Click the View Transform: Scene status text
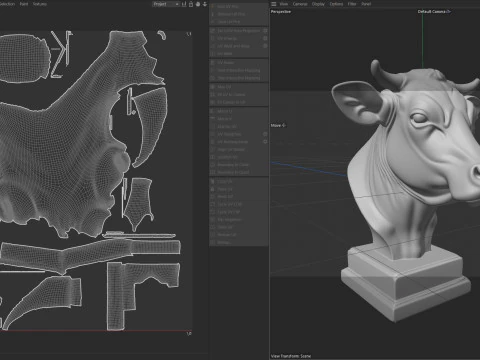This screenshot has height=360, width=480. coord(291,356)
